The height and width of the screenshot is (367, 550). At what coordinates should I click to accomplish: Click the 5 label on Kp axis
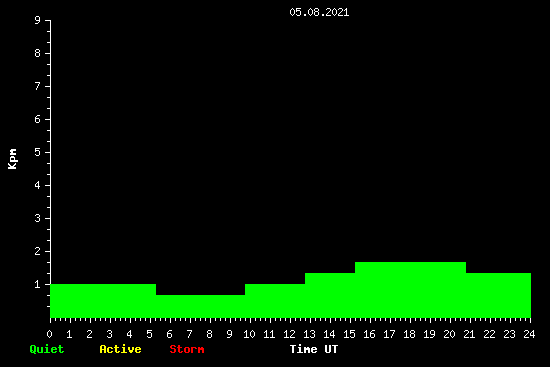click(38, 152)
